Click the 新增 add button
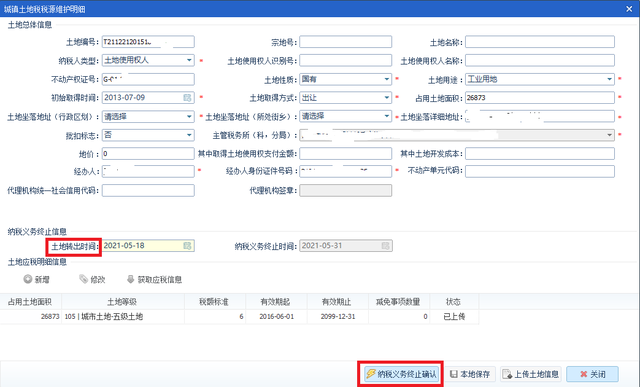 (x=36, y=280)
